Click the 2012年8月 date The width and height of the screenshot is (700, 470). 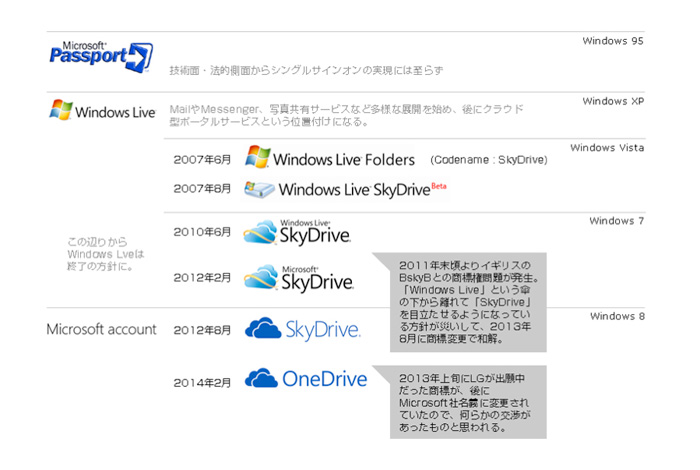coord(202,330)
